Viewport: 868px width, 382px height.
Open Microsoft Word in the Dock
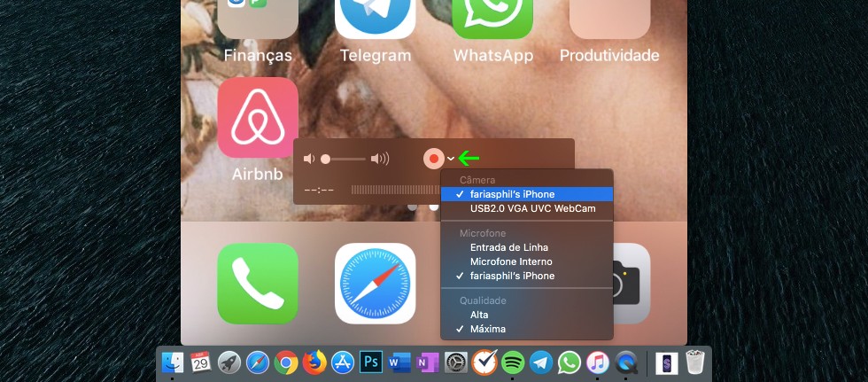point(399,363)
